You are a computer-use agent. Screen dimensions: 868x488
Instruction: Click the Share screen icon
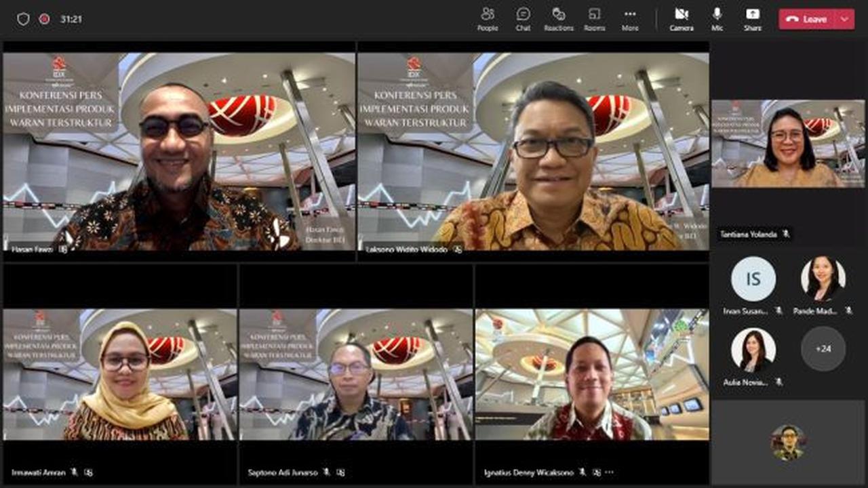coord(752,18)
